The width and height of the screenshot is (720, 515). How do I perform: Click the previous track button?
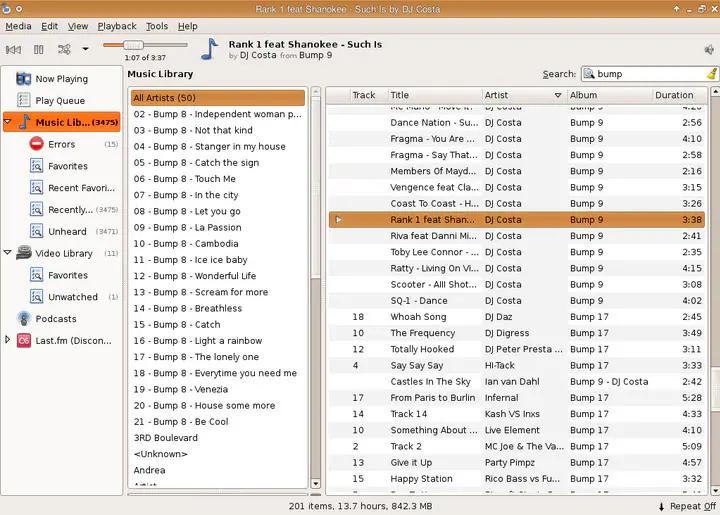[13, 49]
